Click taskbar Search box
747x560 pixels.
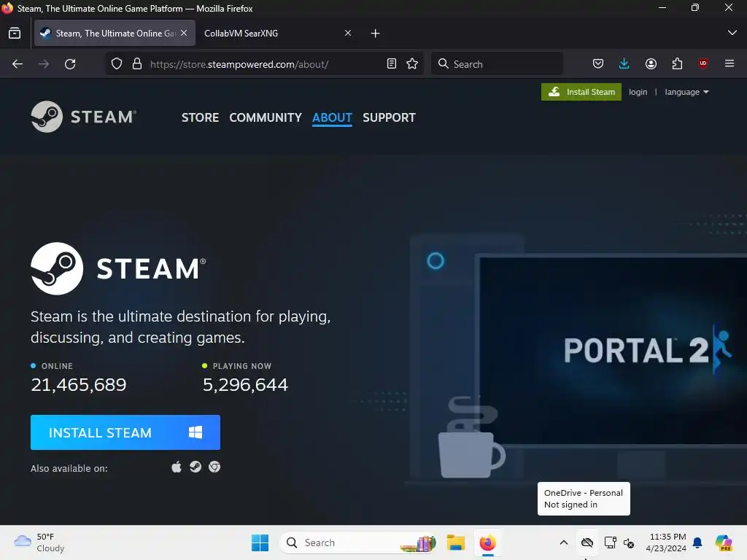(358, 542)
